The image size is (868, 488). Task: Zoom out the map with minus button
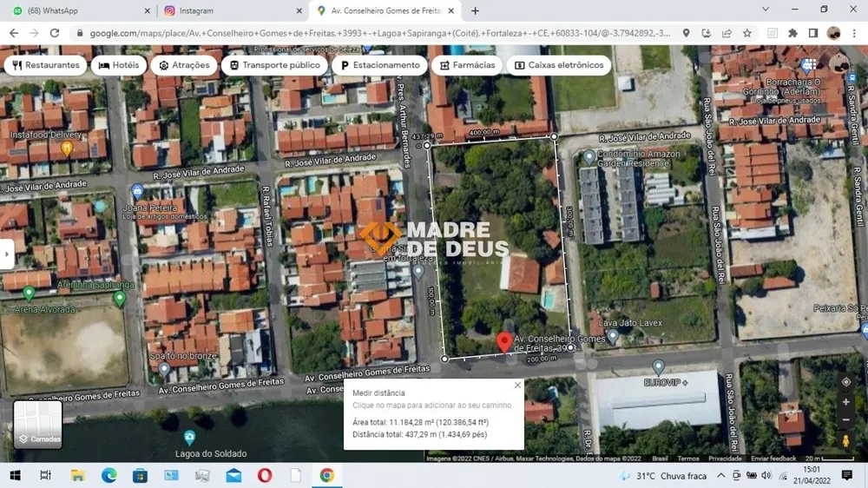pyautogui.click(x=845, y=420)
